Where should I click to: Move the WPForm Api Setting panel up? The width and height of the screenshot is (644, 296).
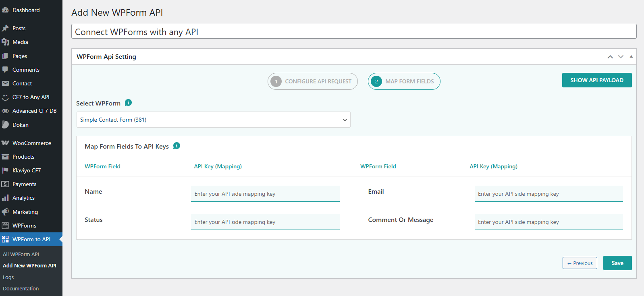tap(610, 57)
